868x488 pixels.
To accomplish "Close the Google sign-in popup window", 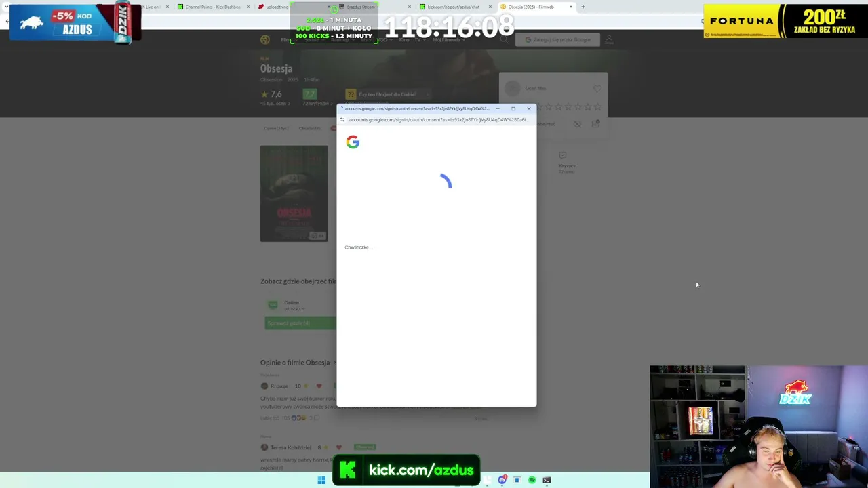I will coord(529,108).
